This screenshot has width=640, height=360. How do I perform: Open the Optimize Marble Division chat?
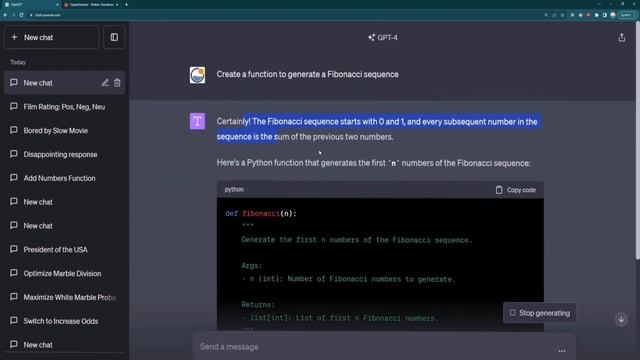[64, 273]
